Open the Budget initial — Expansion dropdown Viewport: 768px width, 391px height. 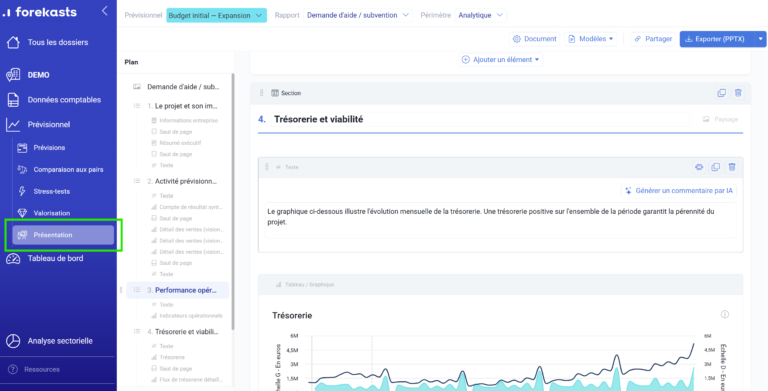point(216,15)
